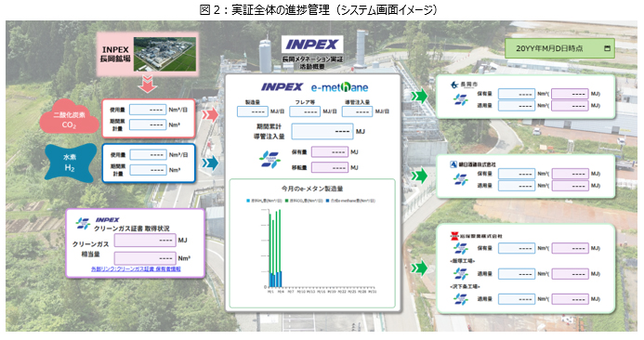Select the 飯塚工場 適用量 MJ field
Image resolution: width=644 pixels, height=340 pixels.
(571, 274)
